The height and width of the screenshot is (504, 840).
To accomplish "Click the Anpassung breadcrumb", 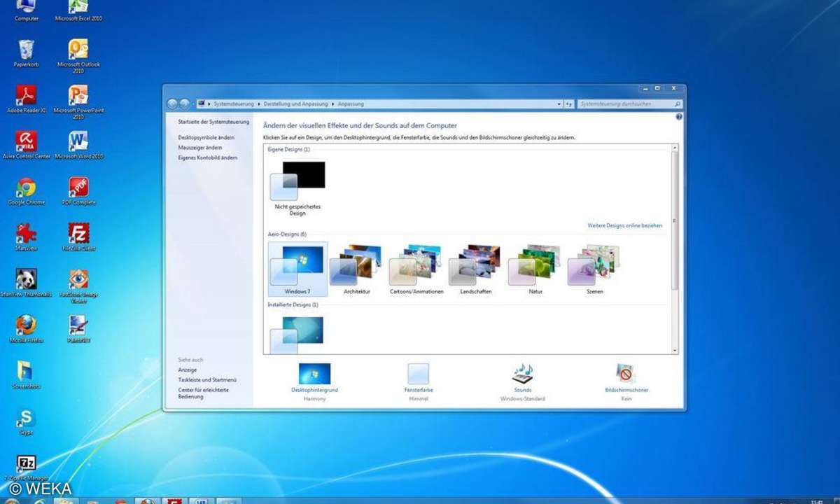I will click(351, 104).
